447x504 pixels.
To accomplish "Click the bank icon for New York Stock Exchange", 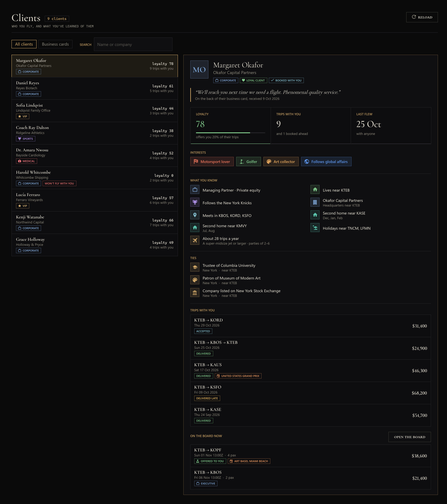I will [x=195, y=293].
